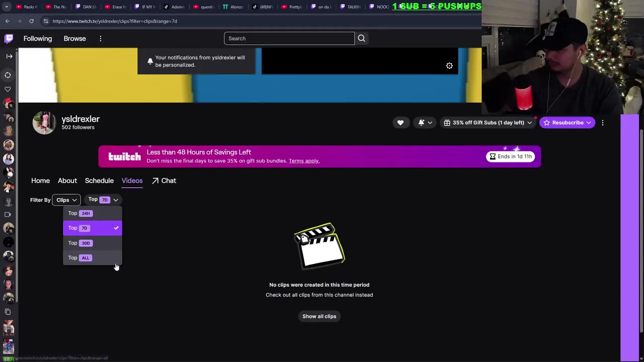This screenshot has width=644, height=362.
Task: Click the page vertical scrollbar
Action: 641,231
